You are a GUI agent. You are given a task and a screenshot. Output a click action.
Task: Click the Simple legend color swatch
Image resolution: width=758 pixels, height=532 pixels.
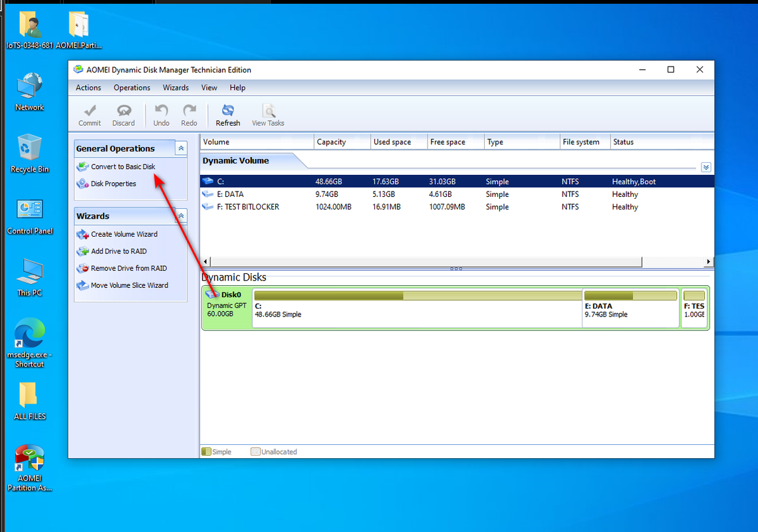206,452
